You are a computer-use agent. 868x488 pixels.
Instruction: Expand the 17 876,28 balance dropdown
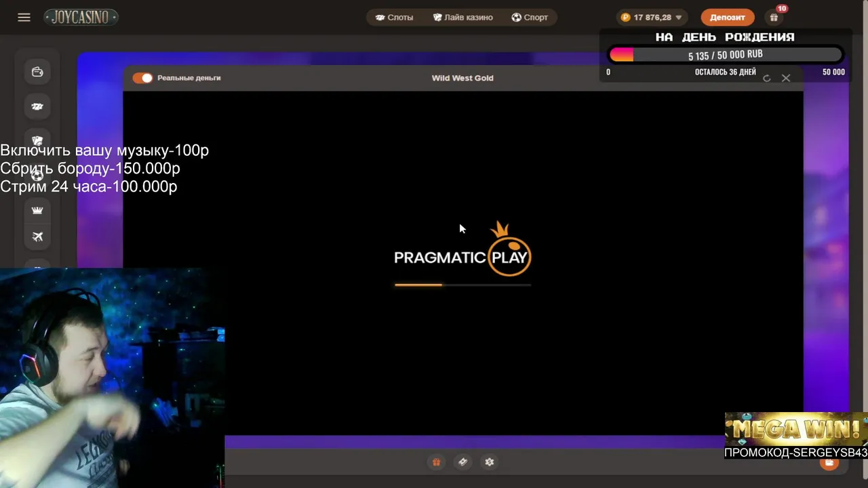(x=652, y=17)
